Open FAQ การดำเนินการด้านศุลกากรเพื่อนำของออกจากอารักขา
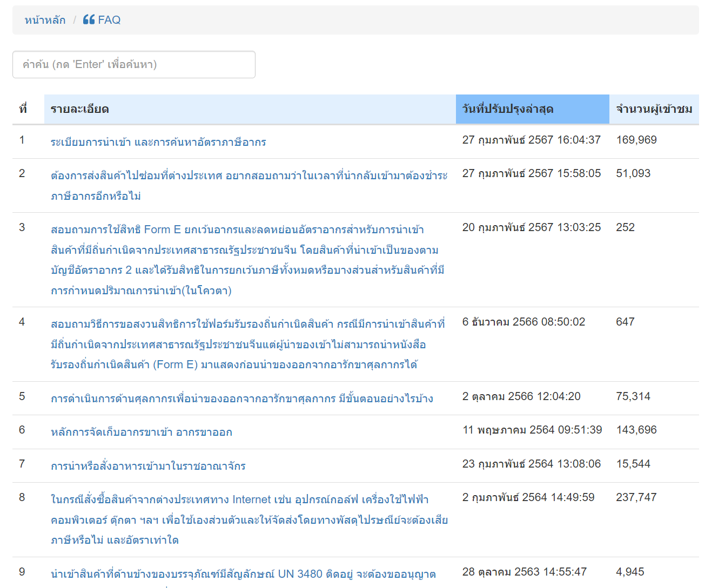 click(x=242, y=398)
